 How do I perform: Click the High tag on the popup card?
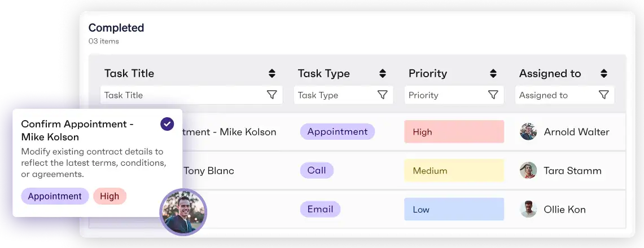tap(109, 196)
